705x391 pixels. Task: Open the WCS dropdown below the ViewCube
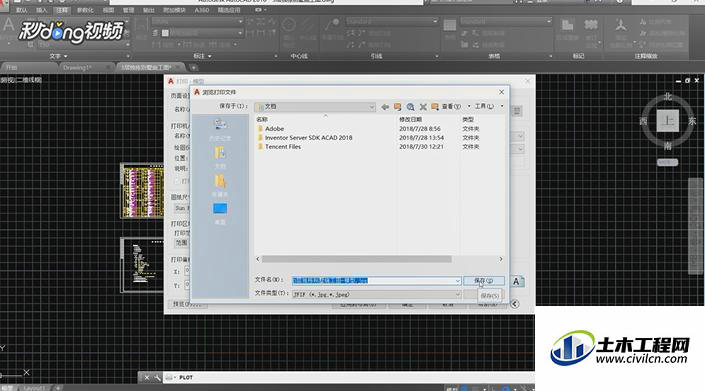pyautogui.click(x=667, y=162)
